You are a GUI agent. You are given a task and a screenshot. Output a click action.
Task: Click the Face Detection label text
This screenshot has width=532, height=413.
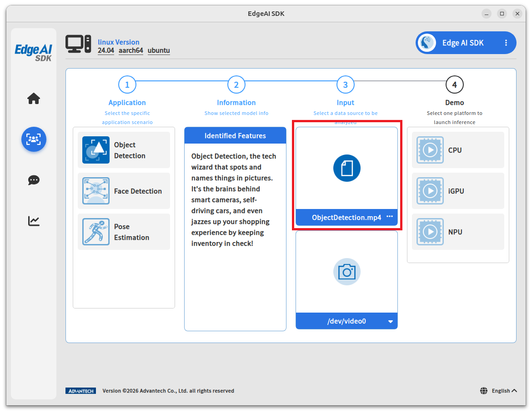(x=138, y=191)
